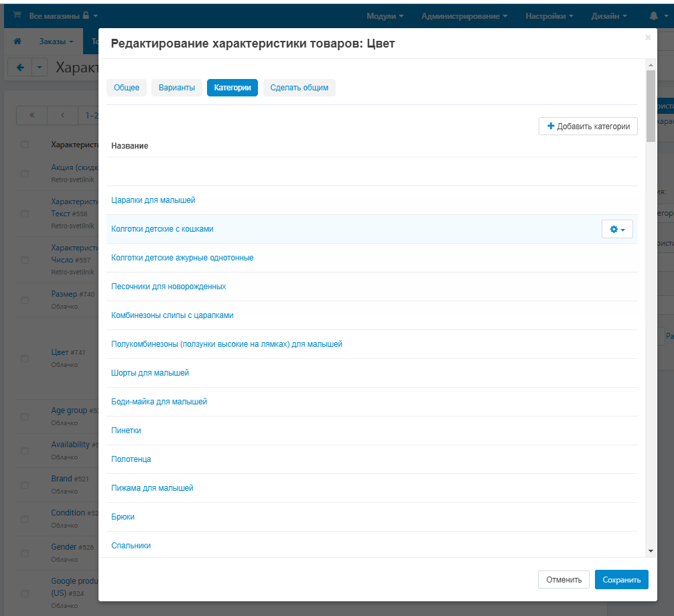674x616 pixels.
Task: Open category Пижама для малышей
Action: (x=152, y=488)
